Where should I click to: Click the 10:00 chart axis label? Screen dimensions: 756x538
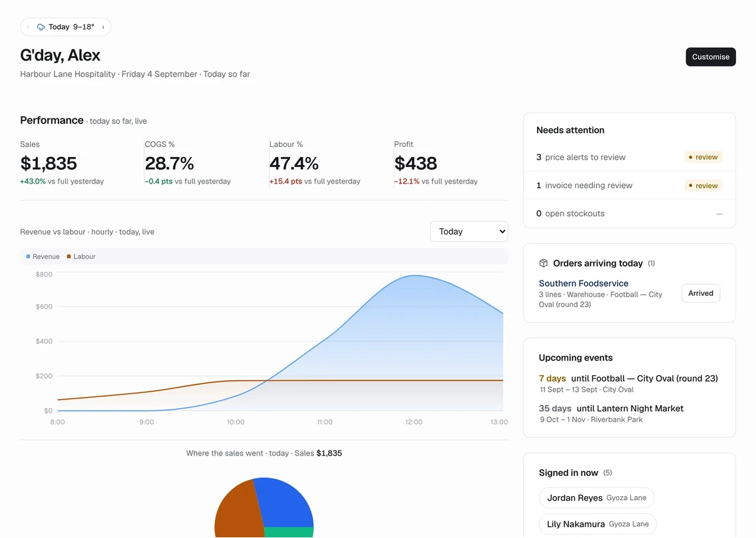pyautogui.click(x=236, y=422)
